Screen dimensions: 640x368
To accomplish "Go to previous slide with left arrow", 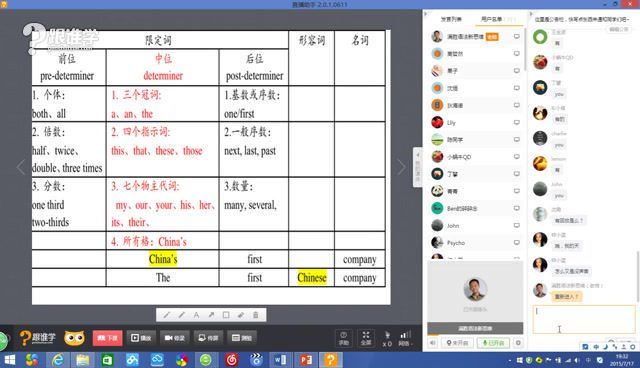I will [x=21, y=167].
